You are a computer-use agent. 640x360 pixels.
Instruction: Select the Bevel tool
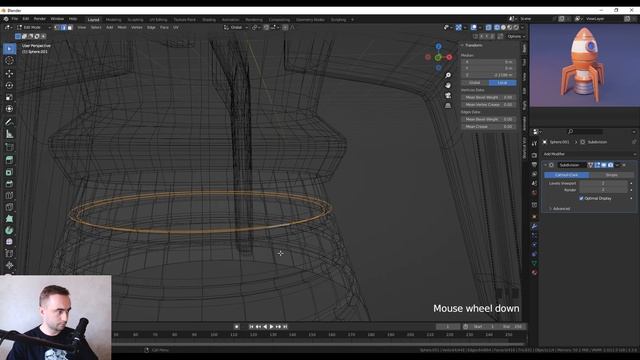point(9,184)
